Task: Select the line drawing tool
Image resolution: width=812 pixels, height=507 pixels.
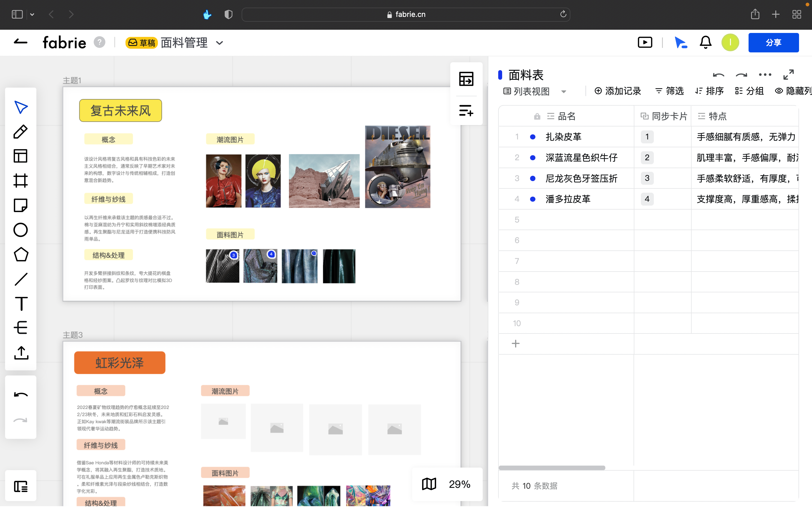Action: pyautogui.click(x=21, y=279)
